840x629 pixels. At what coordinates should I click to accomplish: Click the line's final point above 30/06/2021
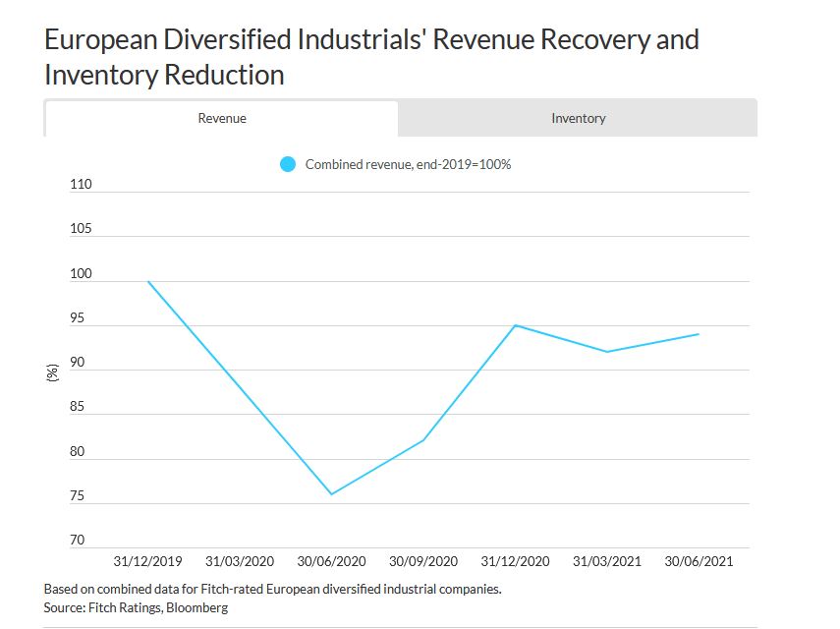[699, 334]
